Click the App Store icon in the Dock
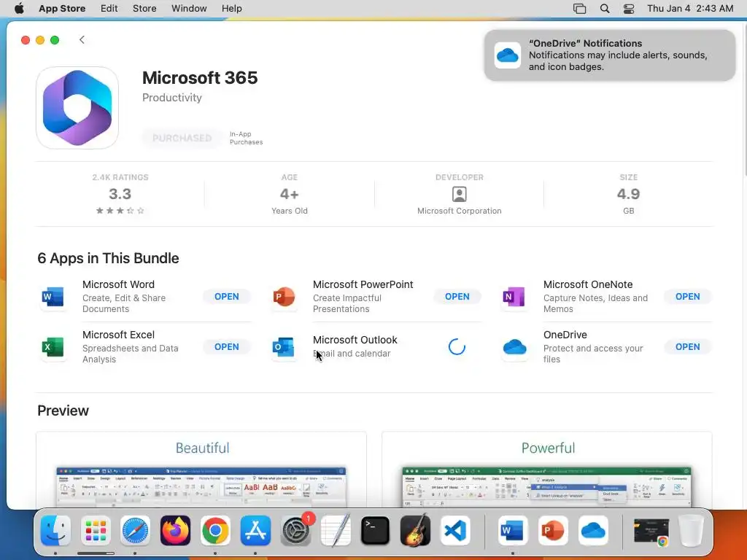 pyautogui.click(x=255, y=531)
